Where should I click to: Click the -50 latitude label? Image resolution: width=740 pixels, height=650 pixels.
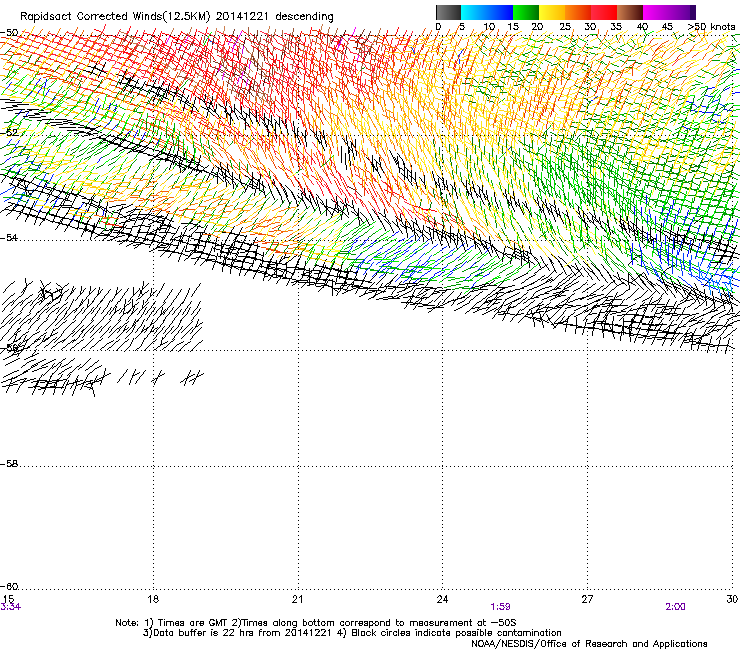(x=9, y=33)
